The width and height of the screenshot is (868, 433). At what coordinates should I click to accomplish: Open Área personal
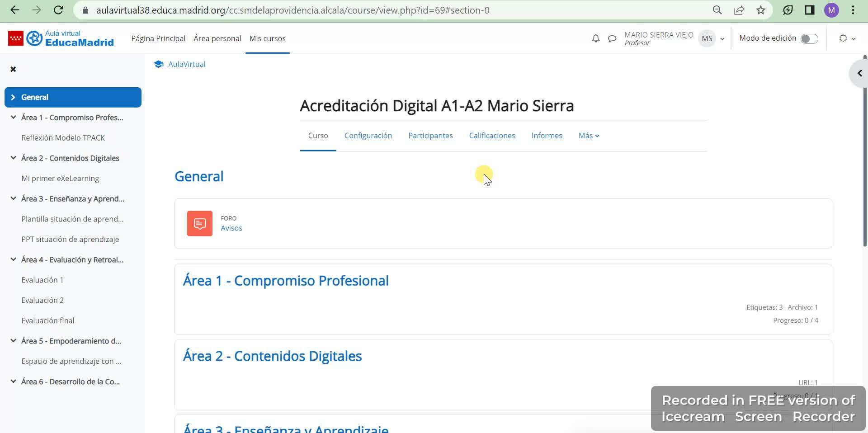click(x=217, y=38)
